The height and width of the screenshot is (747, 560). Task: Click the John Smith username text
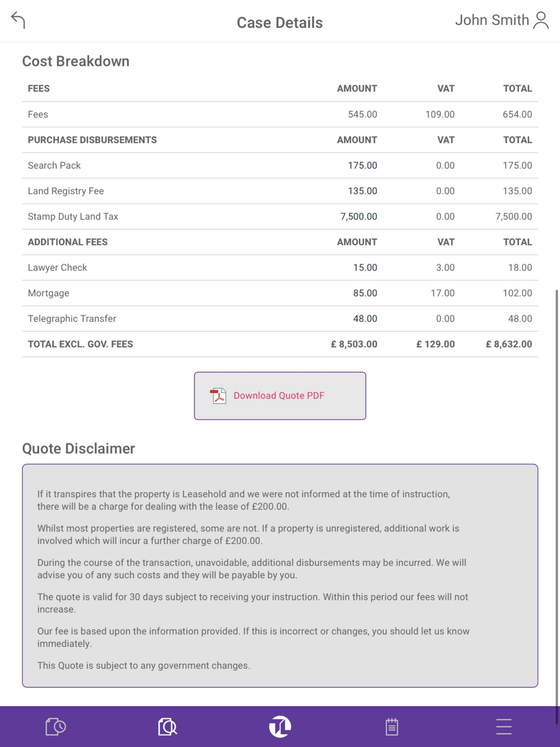[492, 20]
